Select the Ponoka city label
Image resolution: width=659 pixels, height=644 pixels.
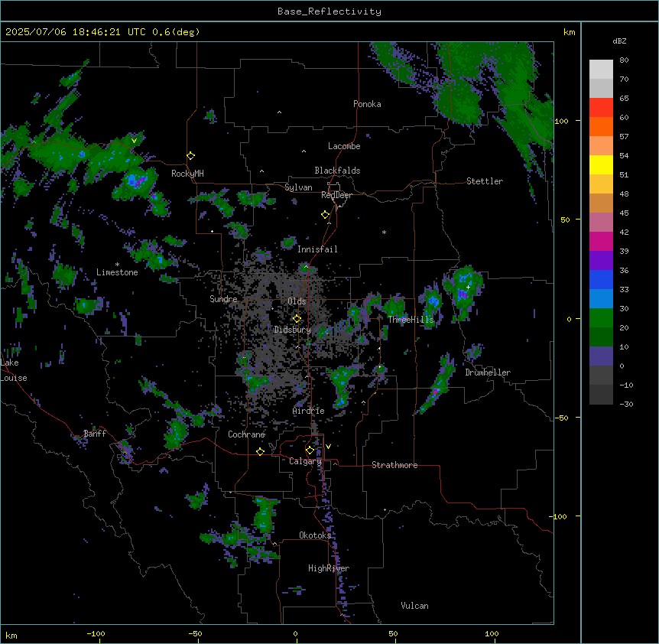pos(367,104)
